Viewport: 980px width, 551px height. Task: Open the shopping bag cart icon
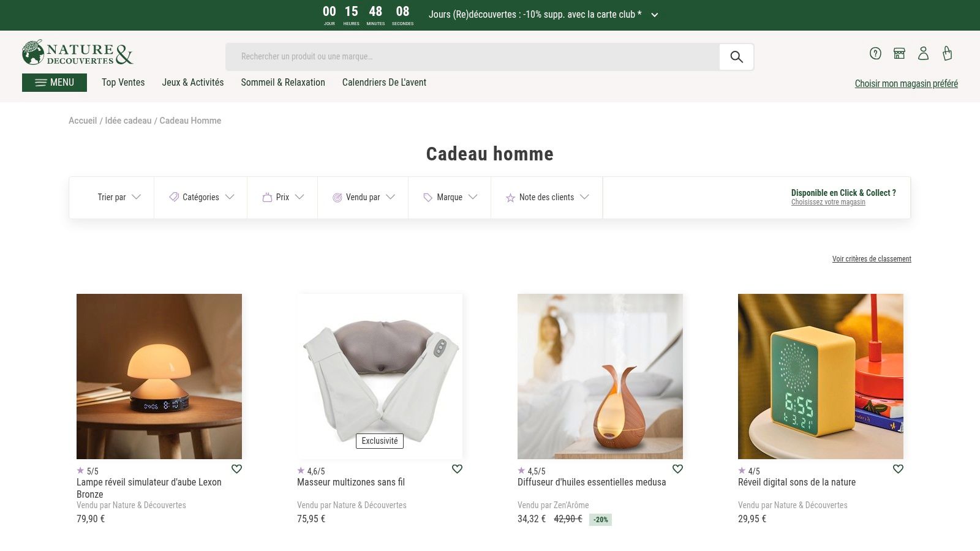tap(948, 53)
